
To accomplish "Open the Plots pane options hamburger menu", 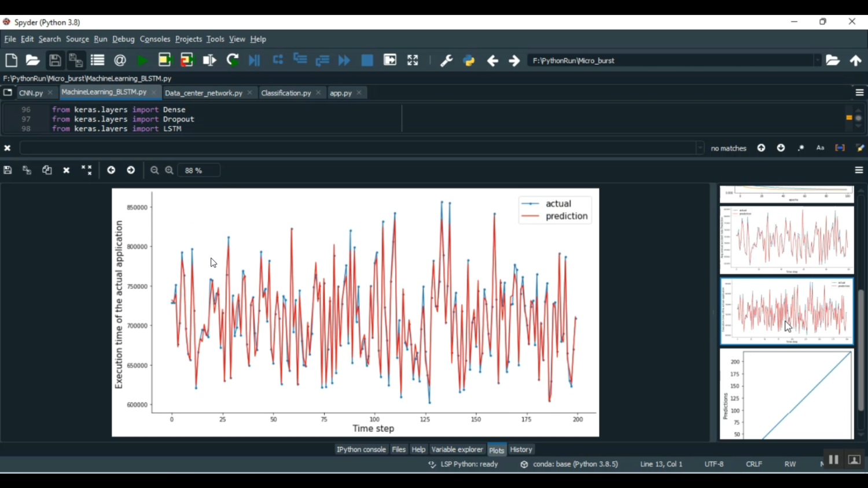I will point(859,170).
